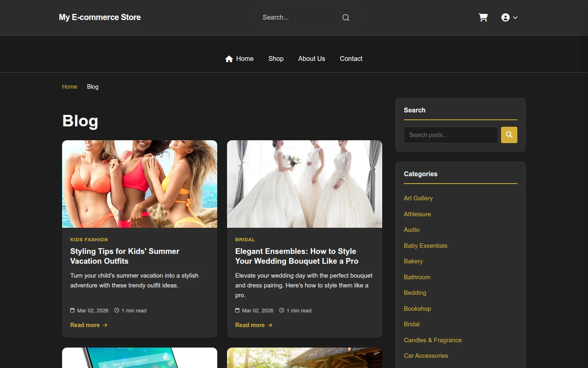Click the user account avatar icon
The height and width of the screenshot is (368, 588).
click(x=506, y=18)
